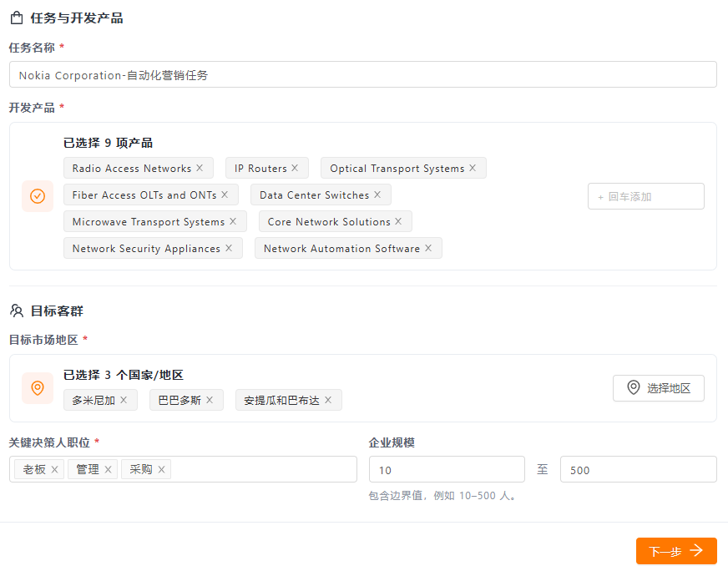Edit the 任务名称 task name field
This screenshot has height=571, width=728.
coord(363,75)
